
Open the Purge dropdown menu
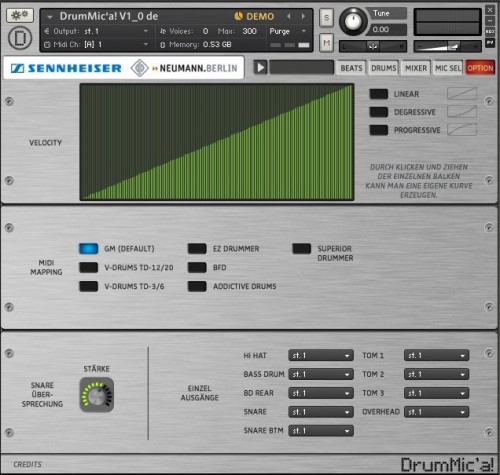point(288,31)
